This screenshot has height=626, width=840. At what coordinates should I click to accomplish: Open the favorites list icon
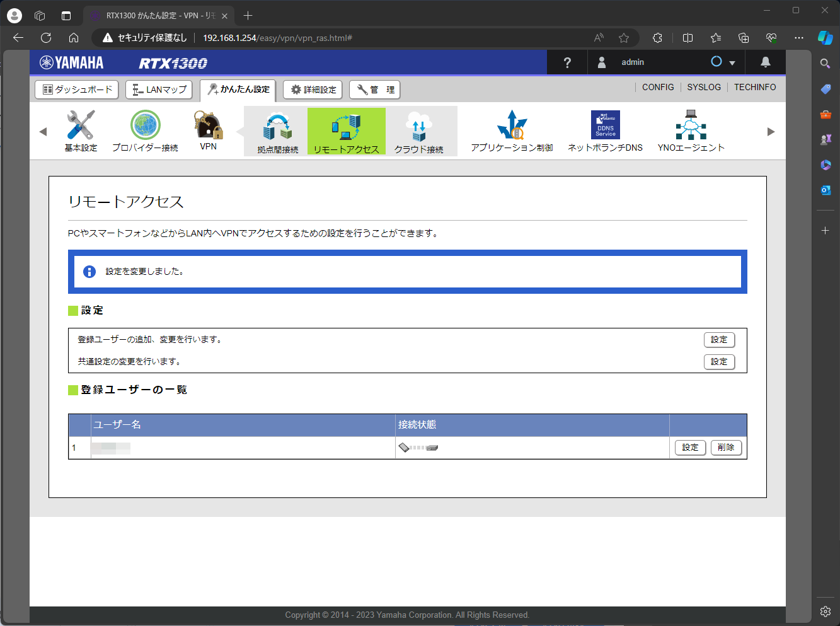[716, 38]
